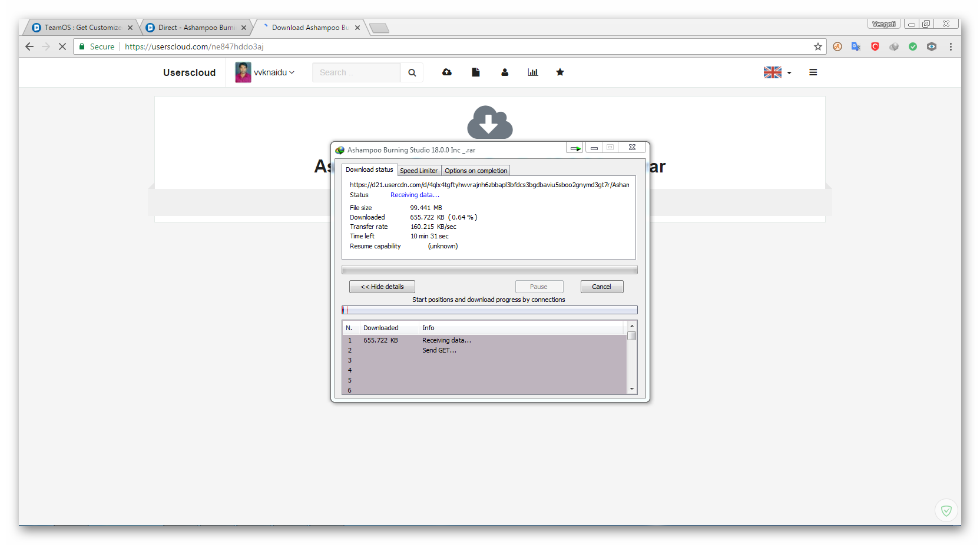Viewport: 980px width, 545px height.
Task: Click the address bar URL
Action: pos(194,46)
